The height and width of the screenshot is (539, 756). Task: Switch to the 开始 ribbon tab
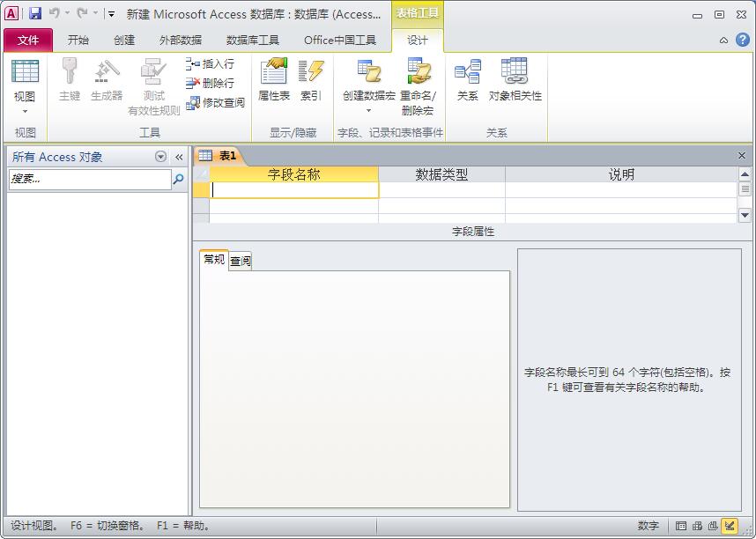pyautogui.click(x=78, y=40)
